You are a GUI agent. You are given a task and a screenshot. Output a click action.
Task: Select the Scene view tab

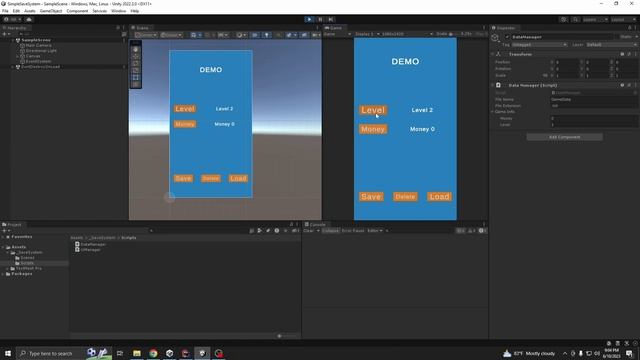(x=140, y=28)
